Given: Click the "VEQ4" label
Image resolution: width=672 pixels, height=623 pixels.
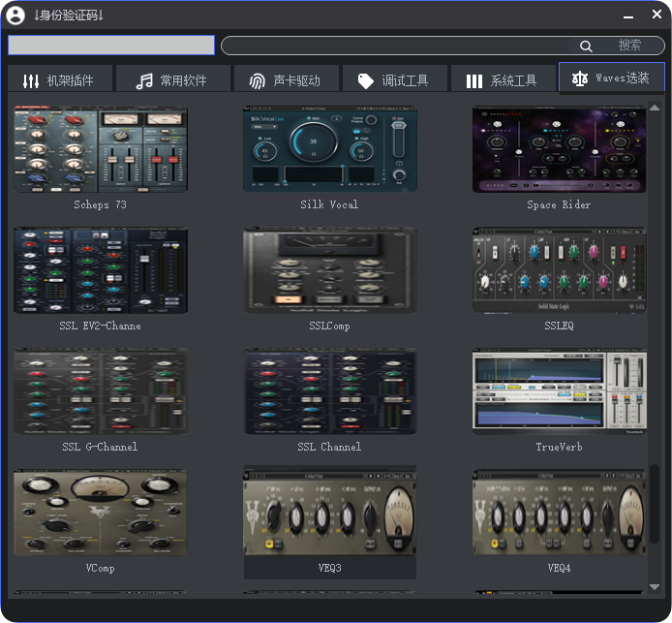Looking at the screenshot, I should point(559,568).
